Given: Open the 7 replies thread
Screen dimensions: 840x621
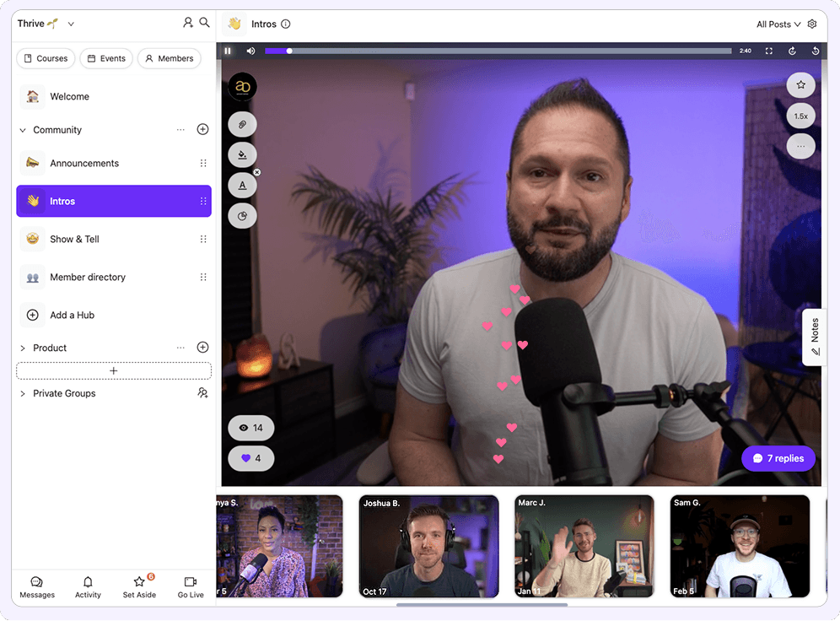Looking at the screenshot, I should tap(778, 458).
